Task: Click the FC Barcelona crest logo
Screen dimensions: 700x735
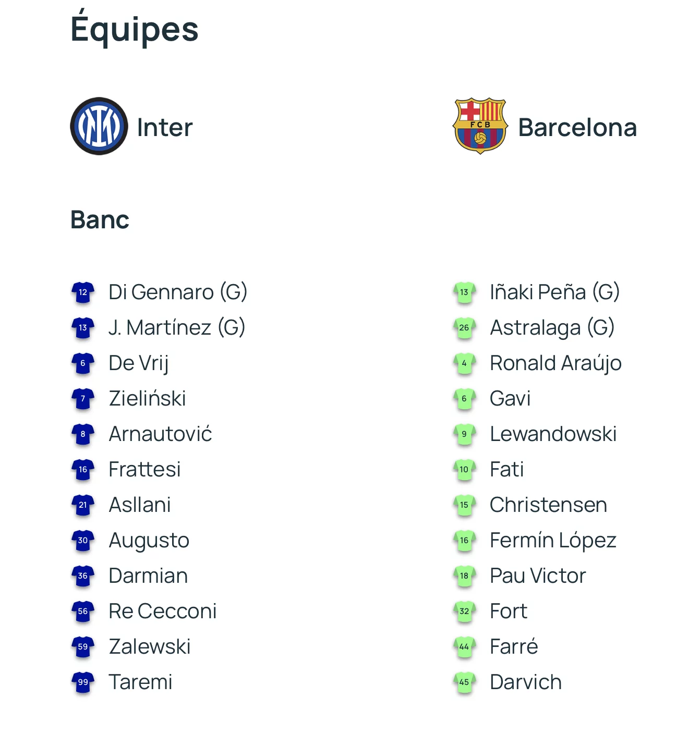Action: click(480, 126)
